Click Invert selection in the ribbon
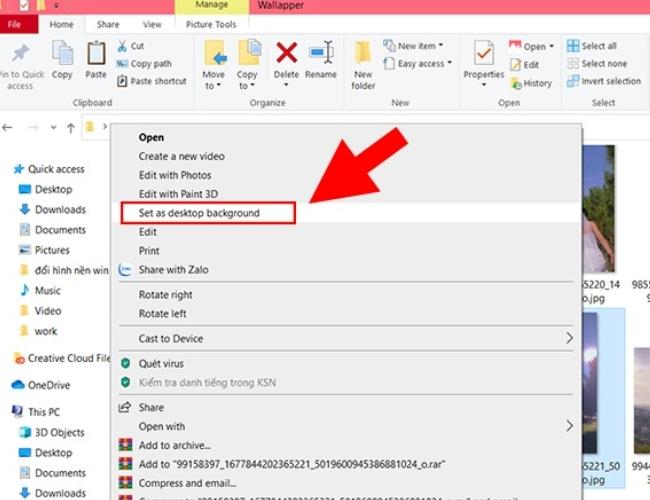Image resolution: width=650 pixels, height=500 pixels. [x=604, y=81]
